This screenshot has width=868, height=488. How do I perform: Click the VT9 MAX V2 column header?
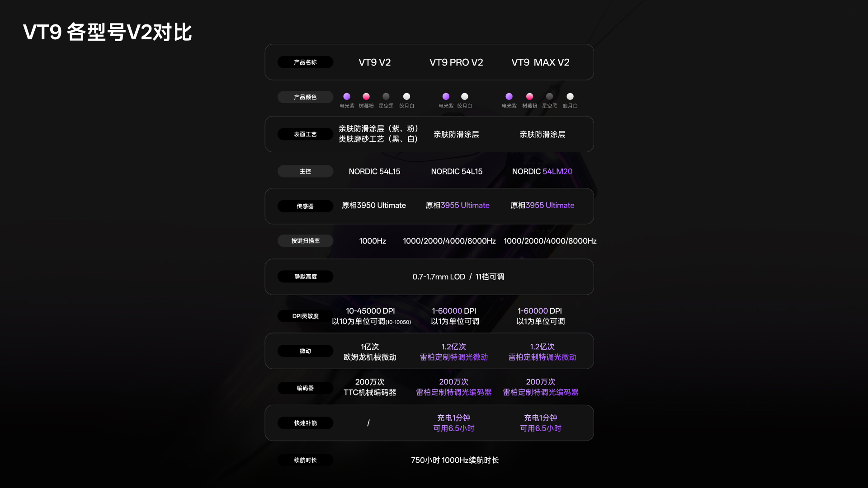tap(540, 62)
